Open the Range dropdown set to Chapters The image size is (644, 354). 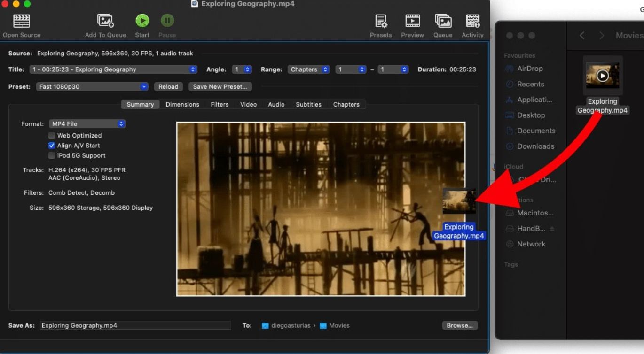308,69
